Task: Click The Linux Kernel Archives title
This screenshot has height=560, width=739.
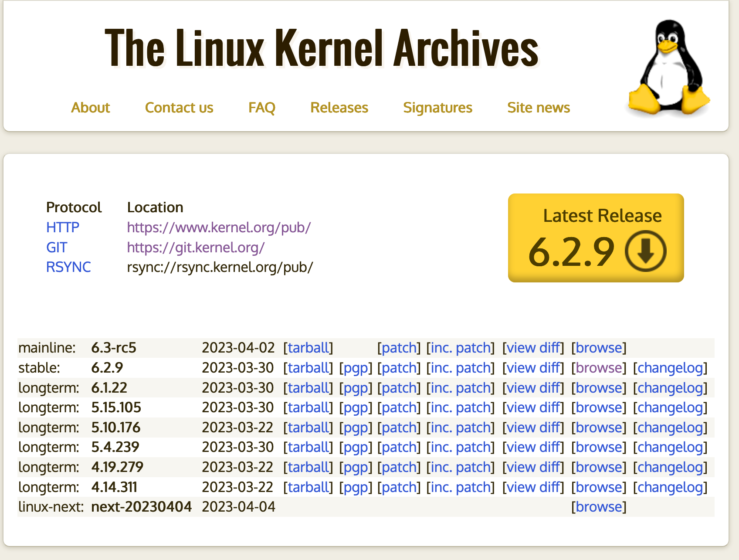Action: 322,48
